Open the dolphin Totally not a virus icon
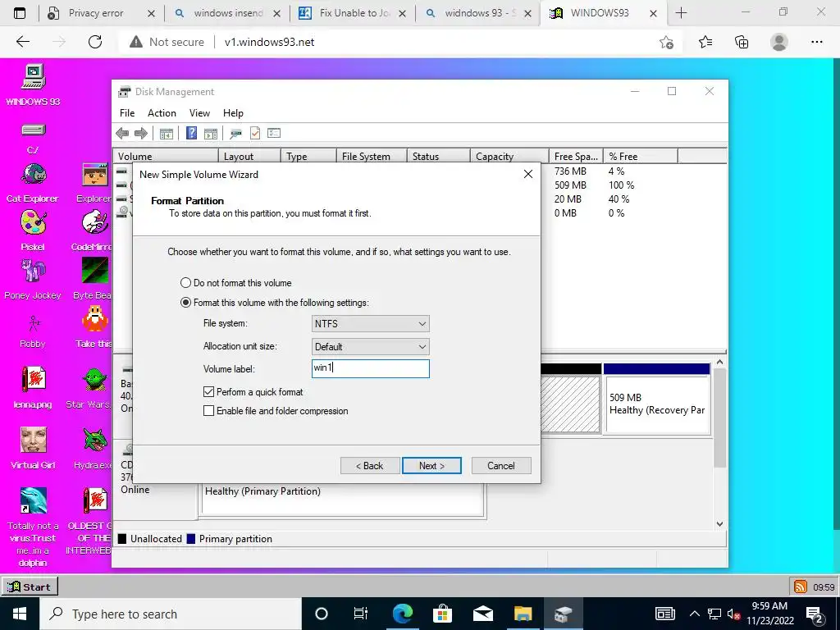The width and height of the screenshot is (840, 630). (x=33, y=527)
